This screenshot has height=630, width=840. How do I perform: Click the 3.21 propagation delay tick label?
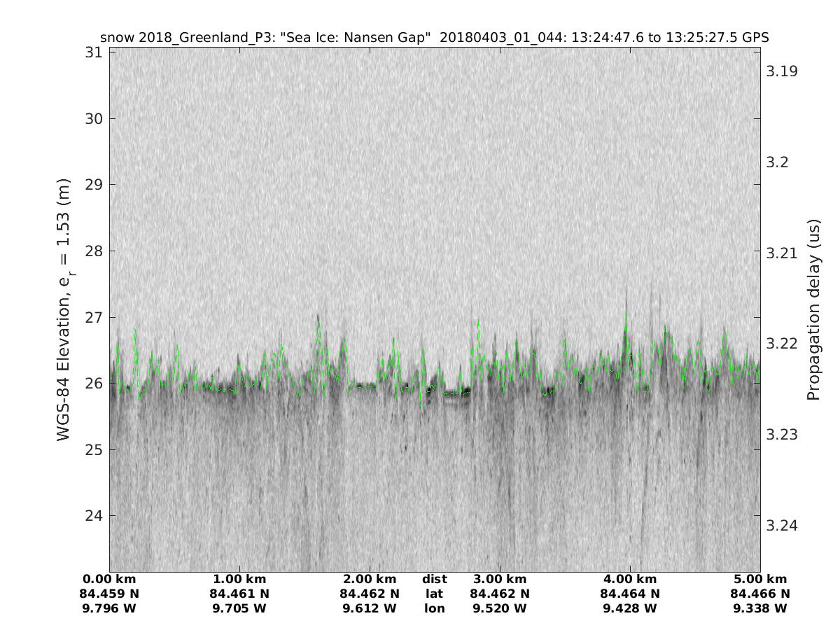pos(782,253)
